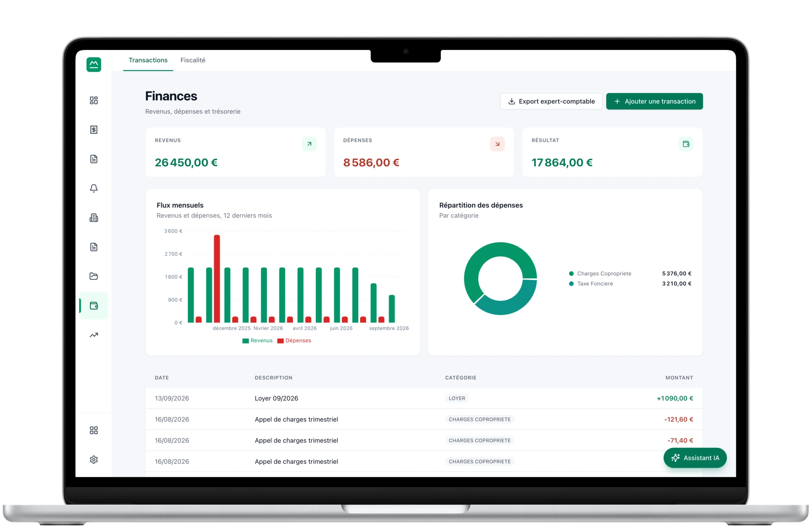Click the wallet icon on Résultat card
This screenshot has width=812, height=527.
(686, 144)
